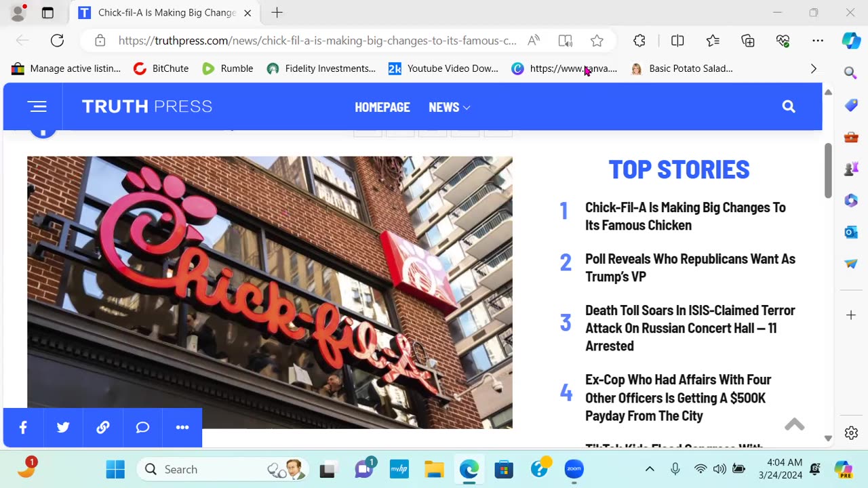Open tab actions menu button
This screenshot has height=488, width=868.
[x=47, y=13]
